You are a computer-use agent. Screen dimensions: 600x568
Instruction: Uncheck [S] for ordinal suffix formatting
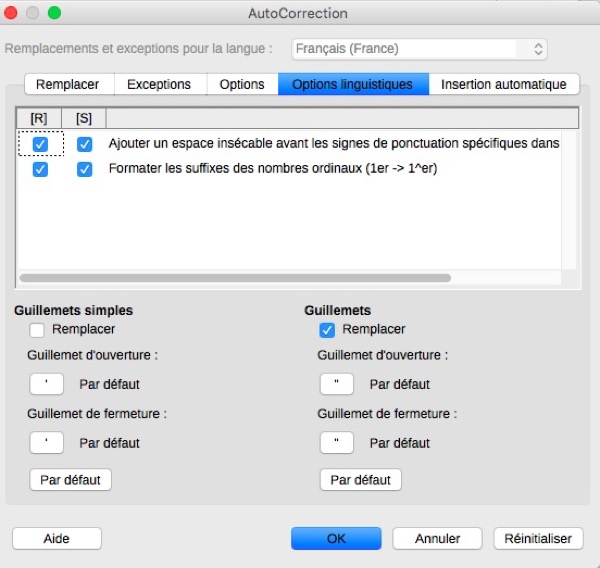click(x=84, y=169)
